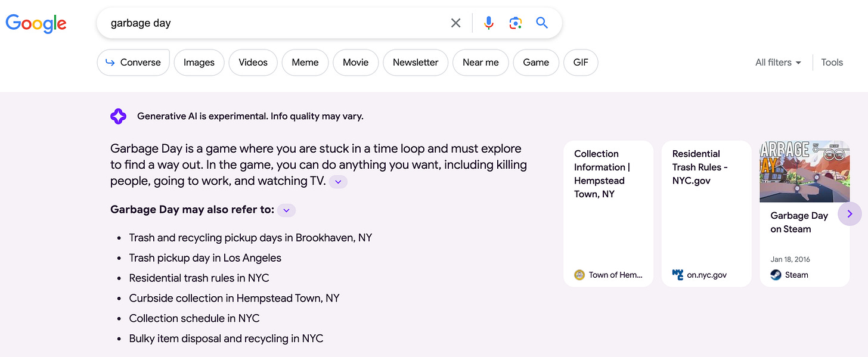The height and width of the screenshot is (357, 868).
Task: Click 'Garbage Day is a game' summary paragraph
Action: [x=318, y=165]
